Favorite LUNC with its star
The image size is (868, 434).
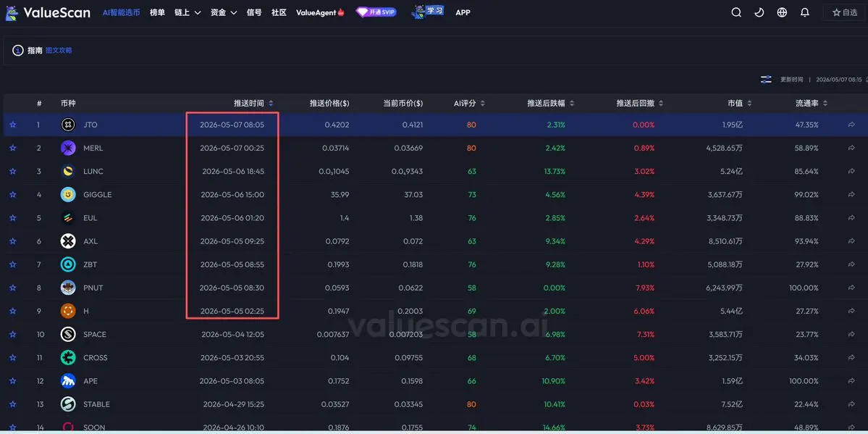click(13, 171)
